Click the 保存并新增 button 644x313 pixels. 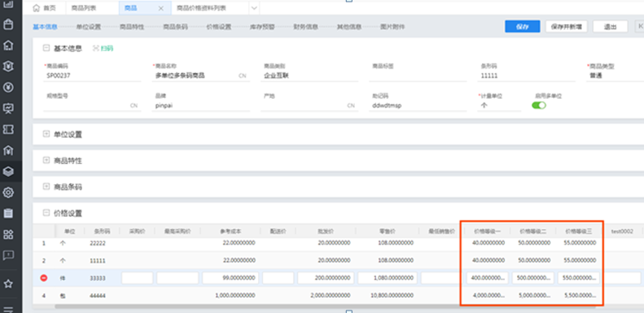(567, 26)
